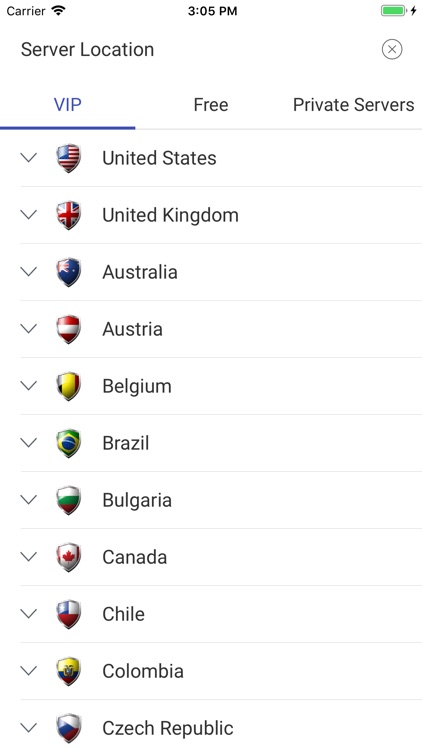Tap the Colombia flag shield icon
422x750 pixels.
coord(68,671)
